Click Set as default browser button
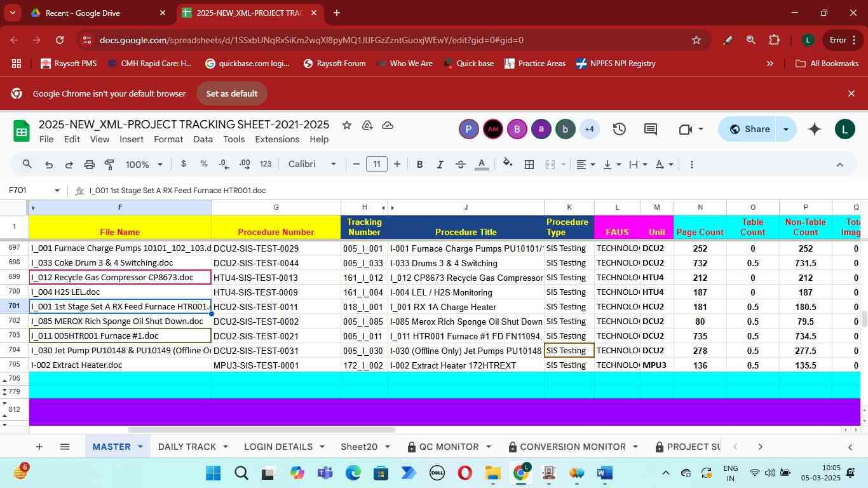 231,93
